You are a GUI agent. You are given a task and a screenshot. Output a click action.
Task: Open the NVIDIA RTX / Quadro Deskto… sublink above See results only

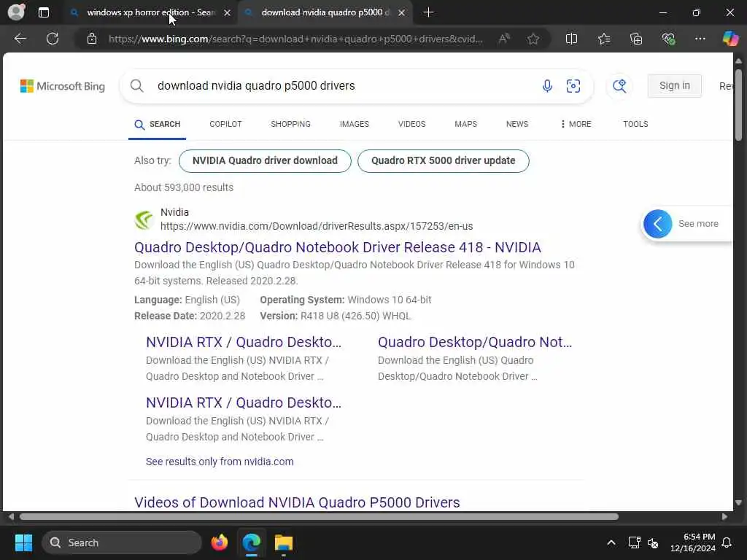coord(244,402)
